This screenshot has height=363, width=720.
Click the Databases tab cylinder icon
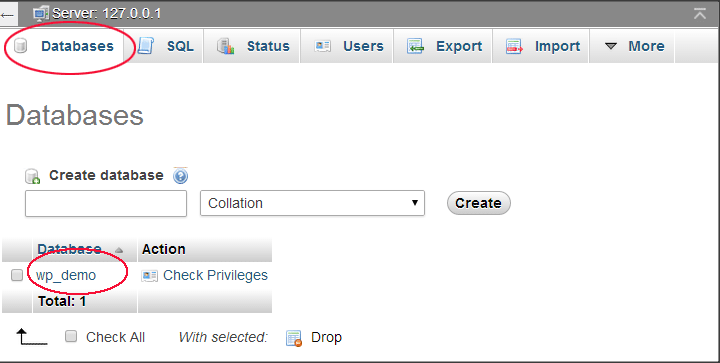click(20, 46)
